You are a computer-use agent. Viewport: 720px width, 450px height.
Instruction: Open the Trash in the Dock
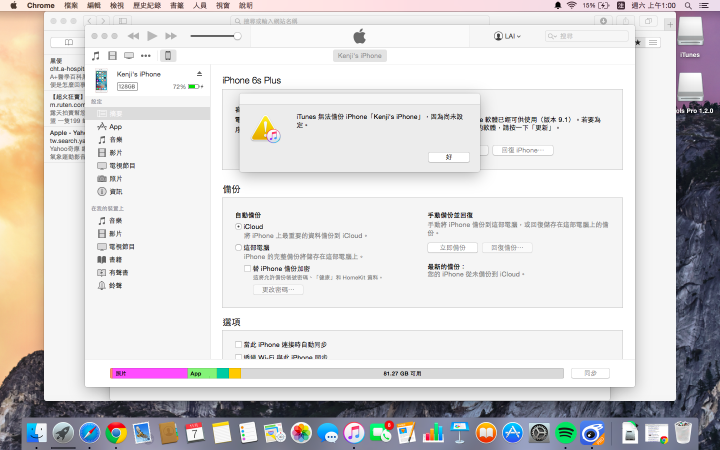click(x=683, y=433)
